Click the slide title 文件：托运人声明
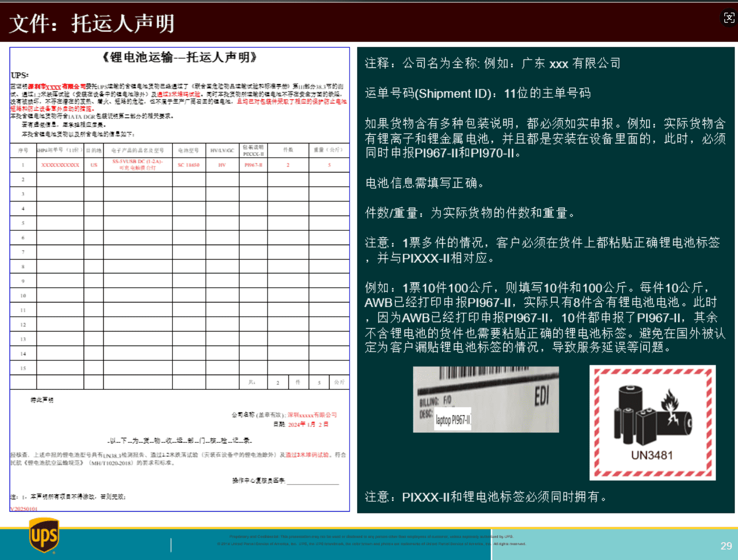 tap(92, 23)
